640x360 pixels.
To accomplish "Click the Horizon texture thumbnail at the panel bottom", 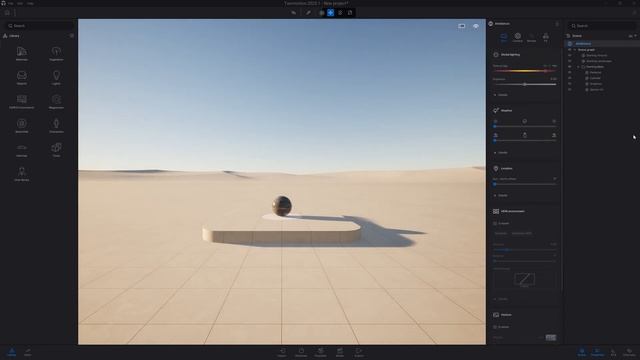I will tap(551, 338).
